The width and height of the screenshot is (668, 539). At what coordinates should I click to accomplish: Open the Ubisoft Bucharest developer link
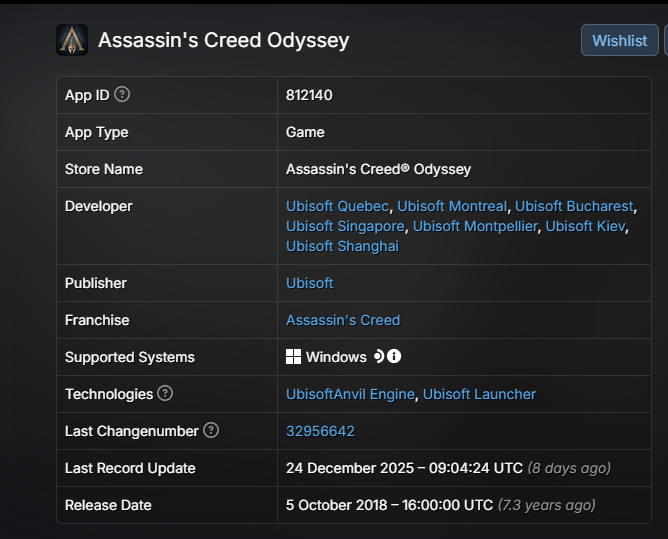[574, 206]
